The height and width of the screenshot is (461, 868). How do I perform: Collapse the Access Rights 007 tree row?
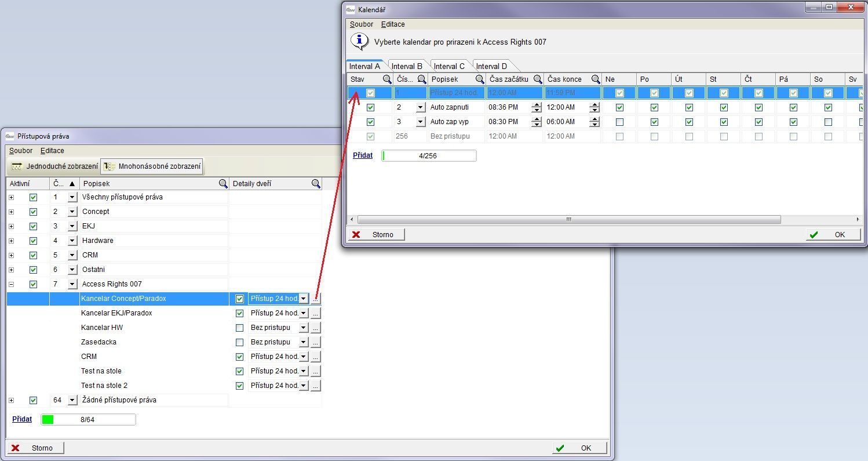click(11, 284)
